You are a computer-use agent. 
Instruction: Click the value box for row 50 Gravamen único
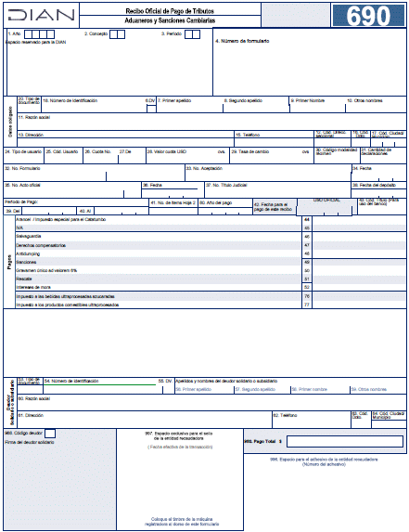359,270
